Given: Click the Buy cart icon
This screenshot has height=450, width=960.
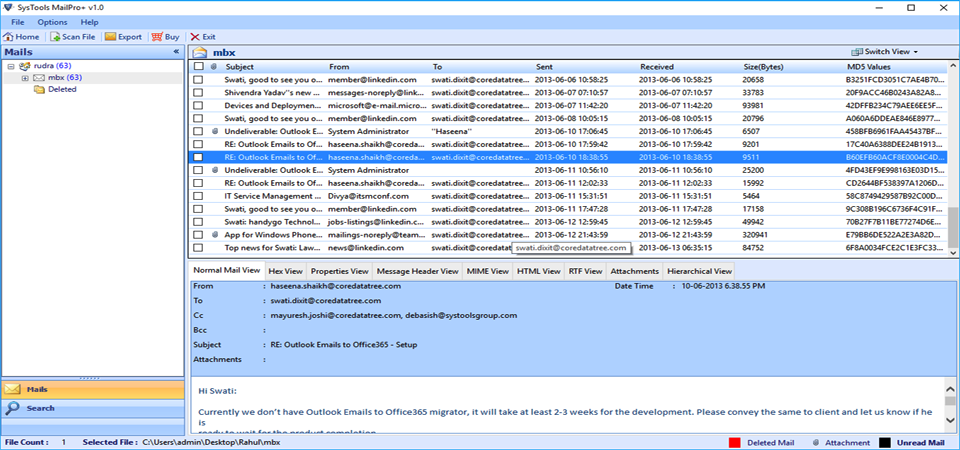Looking at the screenshot, I should tap(157, 37).
